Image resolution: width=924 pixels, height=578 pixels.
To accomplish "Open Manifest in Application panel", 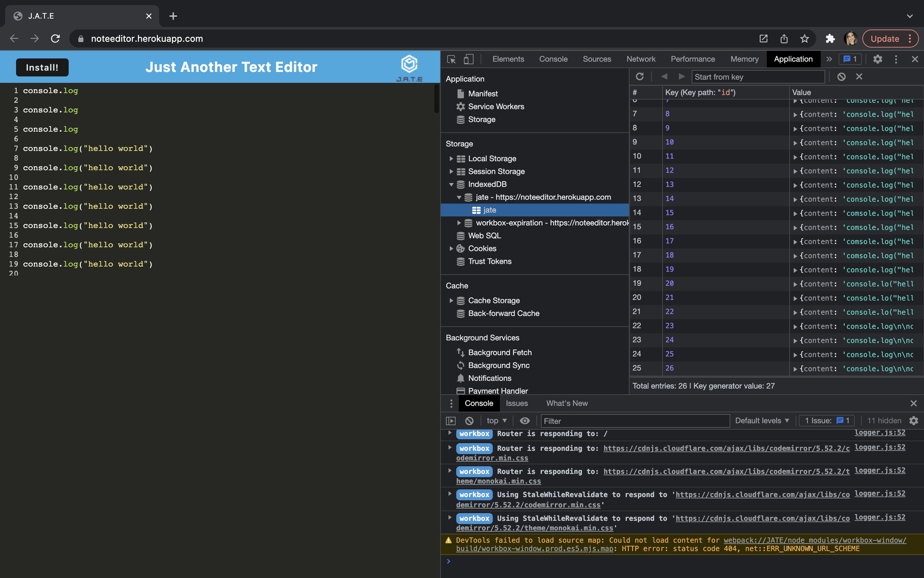I will click(x=483, y=94).
